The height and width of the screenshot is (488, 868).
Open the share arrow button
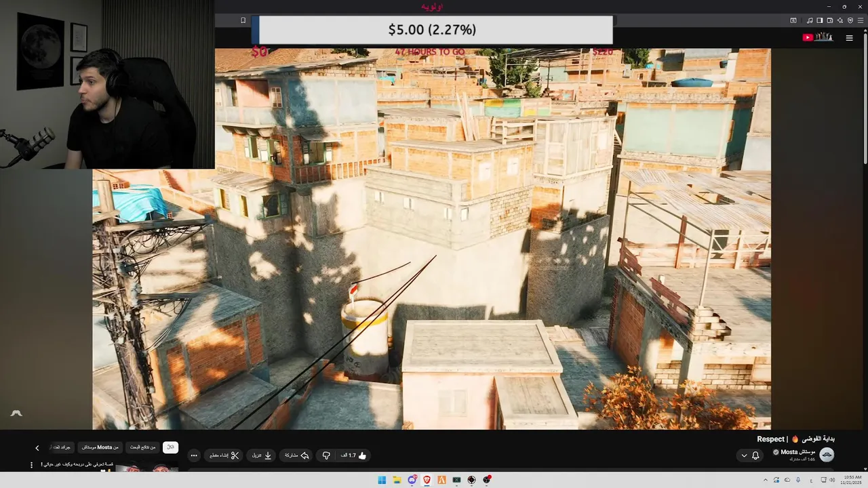(297, 455)
